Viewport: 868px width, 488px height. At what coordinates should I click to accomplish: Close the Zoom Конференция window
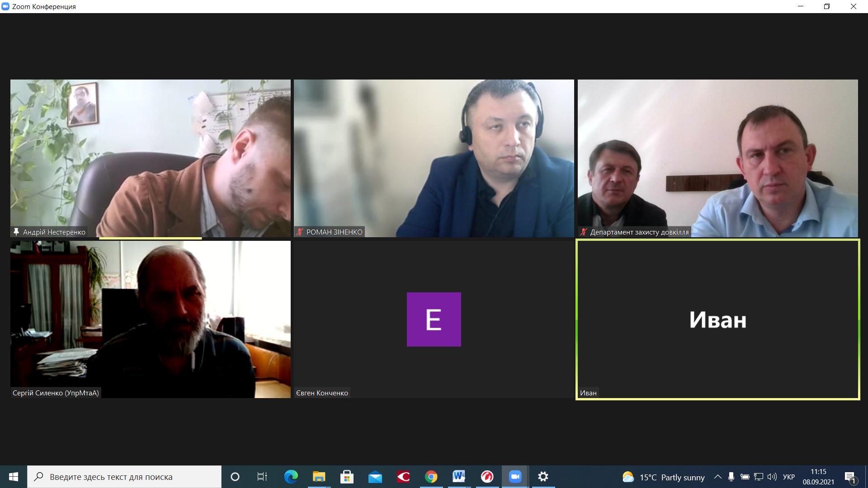pos(854,6)
